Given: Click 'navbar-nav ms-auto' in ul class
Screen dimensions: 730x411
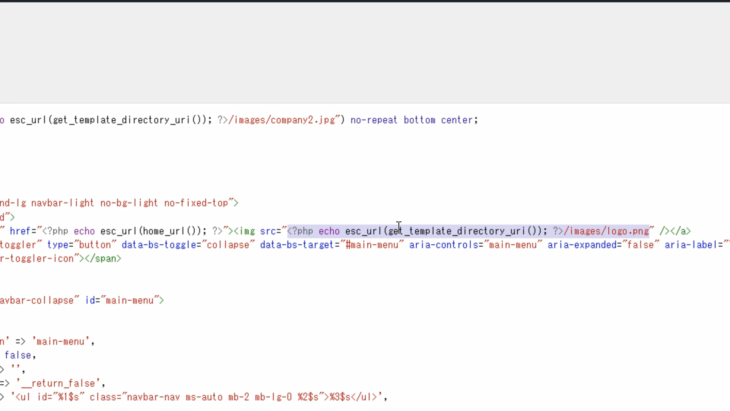Looking at the screenshot, I should [x=175, y=397].
